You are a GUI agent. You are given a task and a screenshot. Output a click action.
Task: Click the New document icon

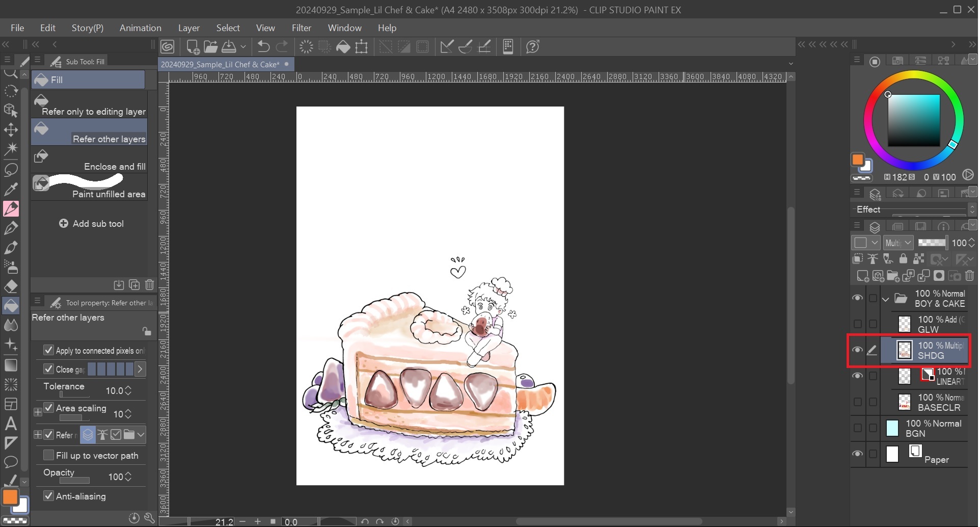coord(193,47)
